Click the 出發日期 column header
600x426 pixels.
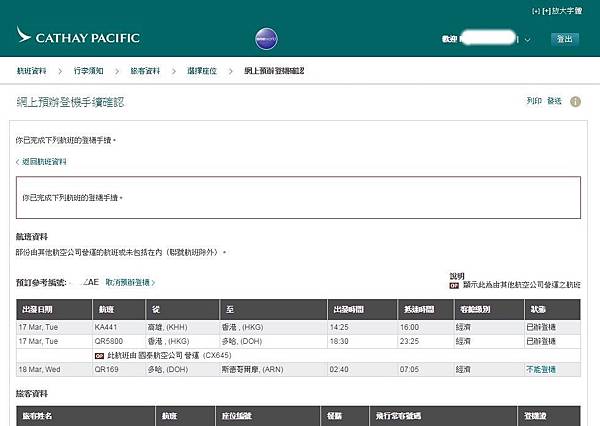54,309
